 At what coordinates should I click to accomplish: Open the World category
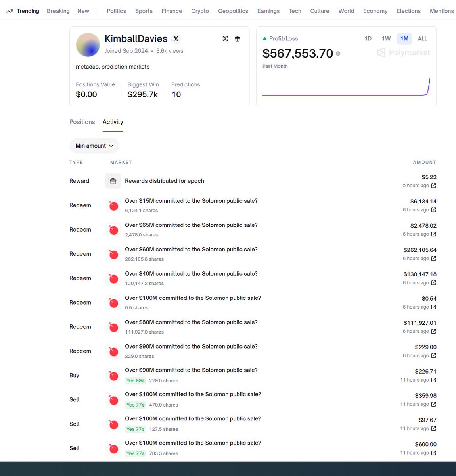pos(346,11)
